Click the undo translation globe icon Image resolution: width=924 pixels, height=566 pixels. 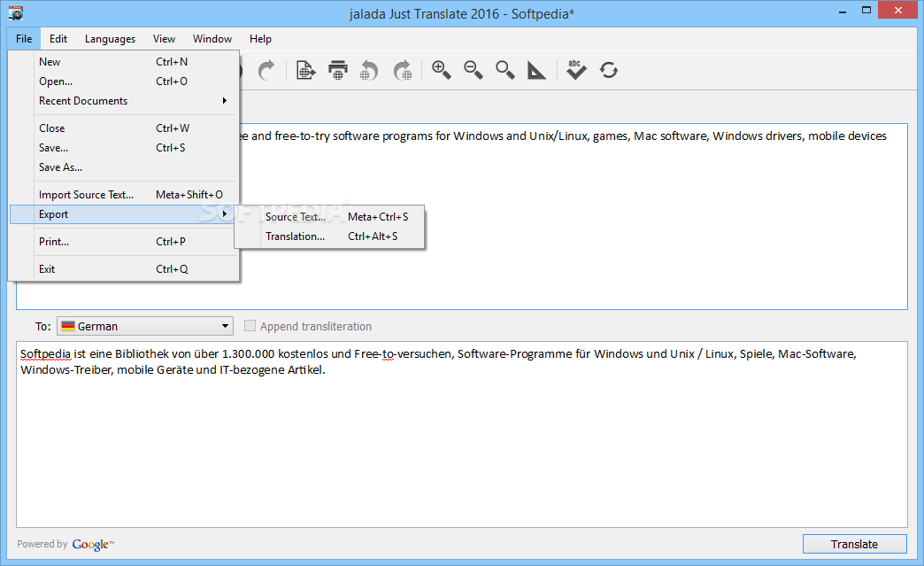coord(369,71)
